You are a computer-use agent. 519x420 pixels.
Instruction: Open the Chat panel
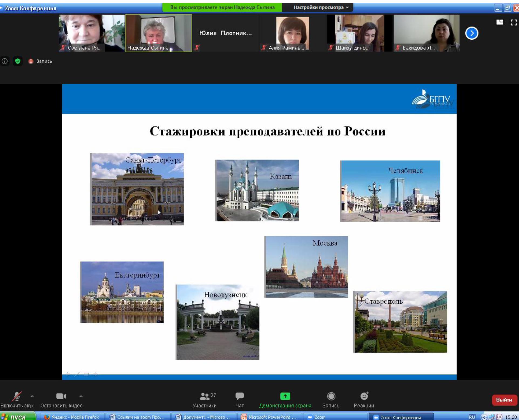(x=239, y=396)
